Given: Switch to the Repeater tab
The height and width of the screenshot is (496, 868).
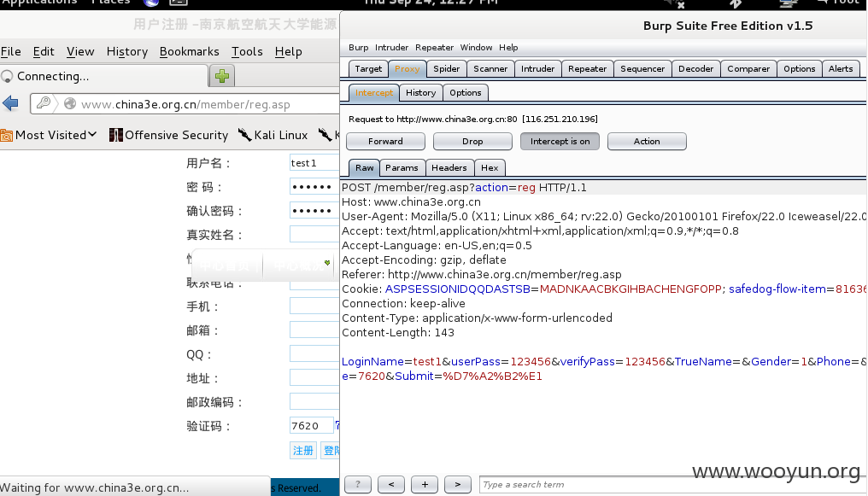Looking at the screenshot, I should [587, 68].
